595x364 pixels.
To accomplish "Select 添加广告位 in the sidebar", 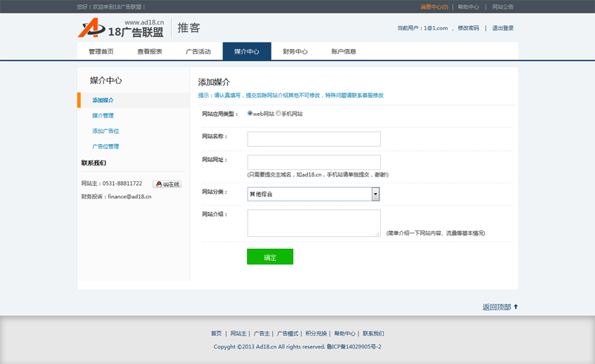I will 106,131.
